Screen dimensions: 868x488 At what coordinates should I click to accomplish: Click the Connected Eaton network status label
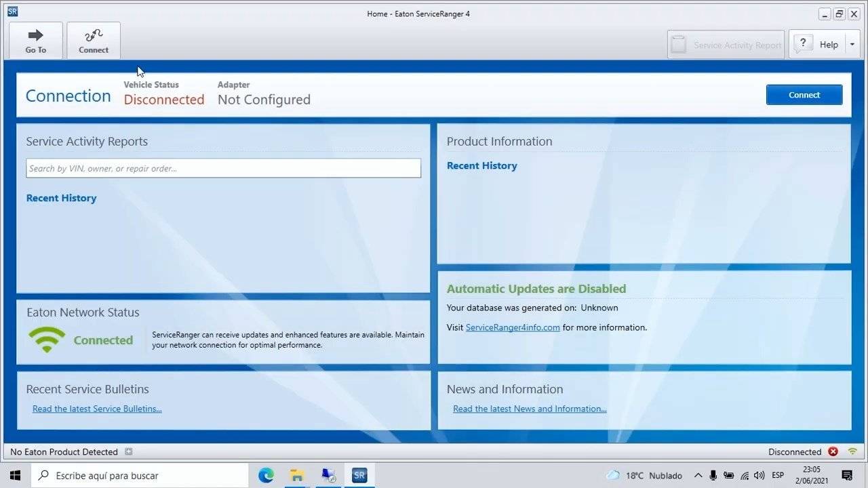(x=103, y=340)
